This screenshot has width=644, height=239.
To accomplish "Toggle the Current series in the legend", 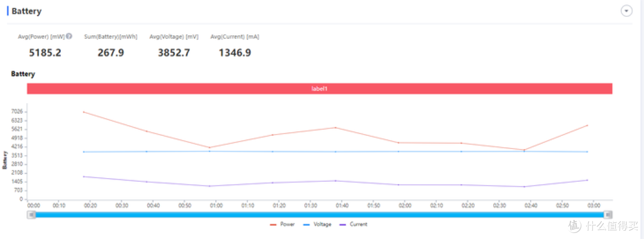I will pos(353,224).
